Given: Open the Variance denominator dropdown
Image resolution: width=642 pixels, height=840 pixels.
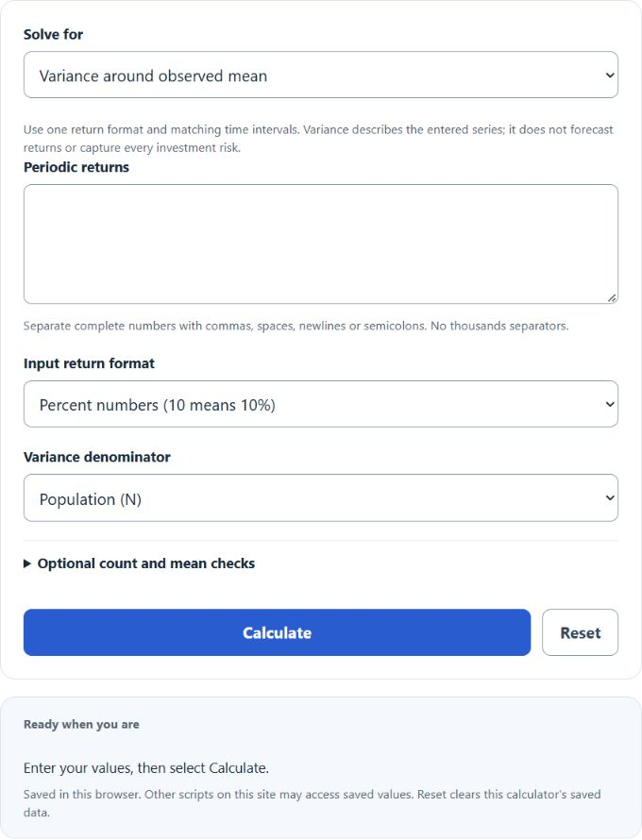Looking at the screenshot, I should 320,497.
